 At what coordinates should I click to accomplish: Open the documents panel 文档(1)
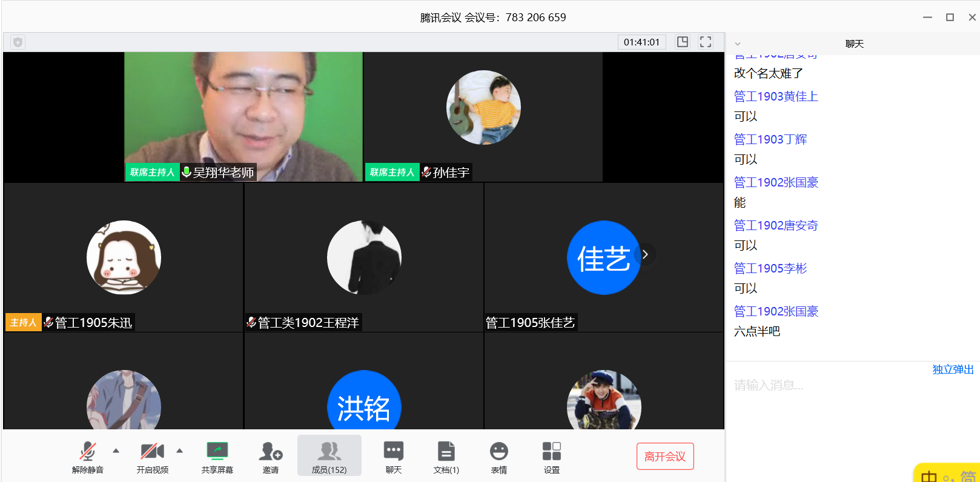pos(446,456)
